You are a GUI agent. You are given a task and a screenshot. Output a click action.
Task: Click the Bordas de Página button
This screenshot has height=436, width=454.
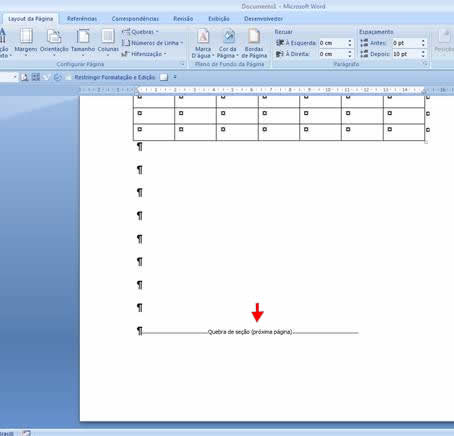tap(254, 43)
